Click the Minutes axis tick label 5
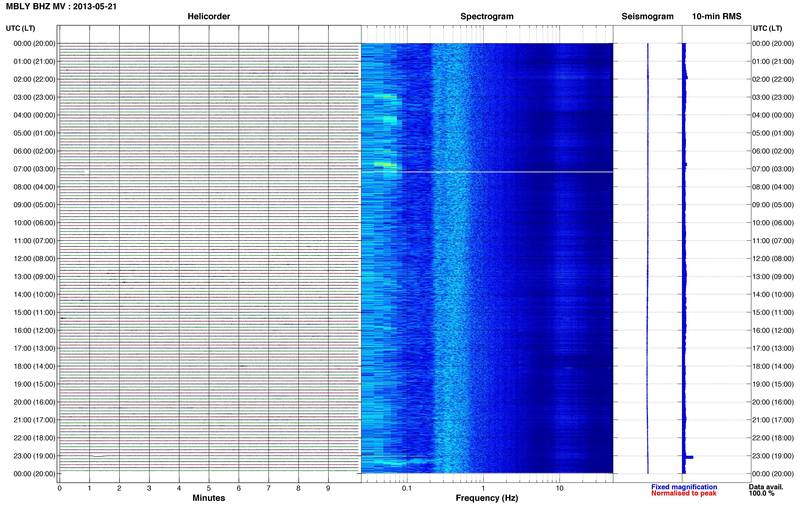This screenshot has height=508, width=812. pos(209,488)
